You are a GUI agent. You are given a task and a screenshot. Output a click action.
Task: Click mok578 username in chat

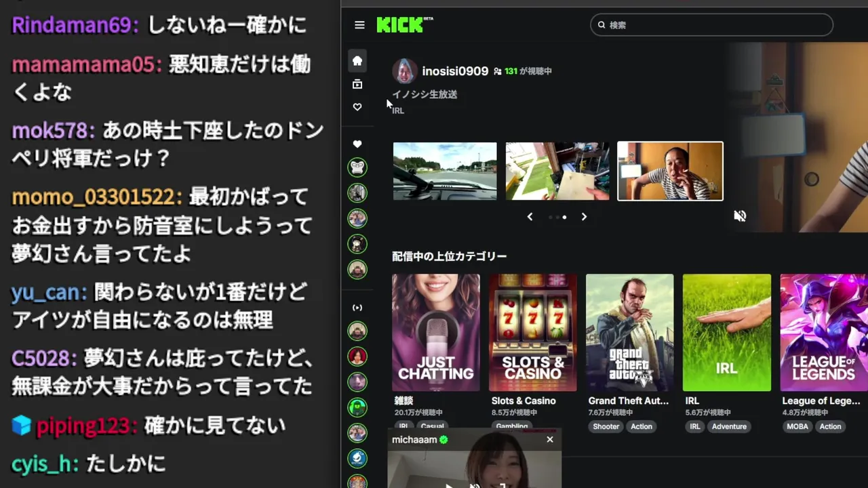tap(49, 130)
